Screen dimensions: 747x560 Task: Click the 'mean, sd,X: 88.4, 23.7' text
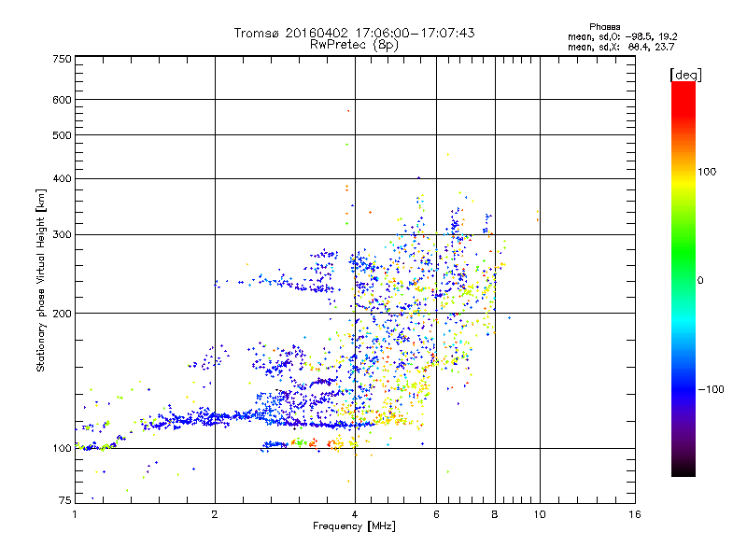pyautogui.click(x=621, y=47)
